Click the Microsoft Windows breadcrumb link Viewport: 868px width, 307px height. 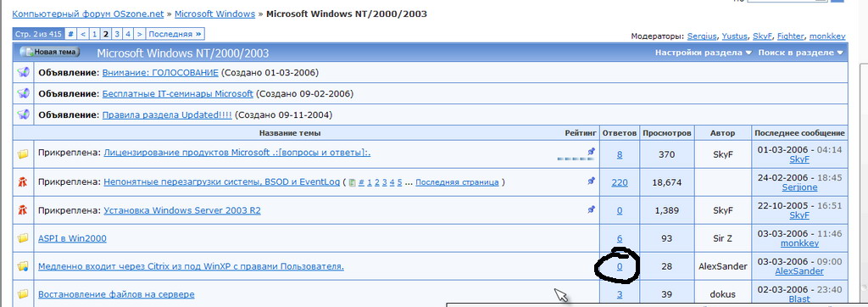tap(214, 14)
